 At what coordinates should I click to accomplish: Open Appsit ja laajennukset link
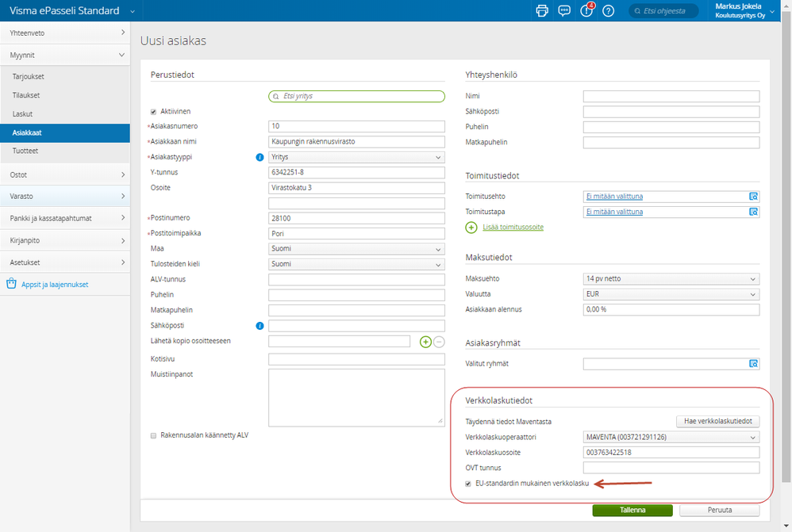55,285
